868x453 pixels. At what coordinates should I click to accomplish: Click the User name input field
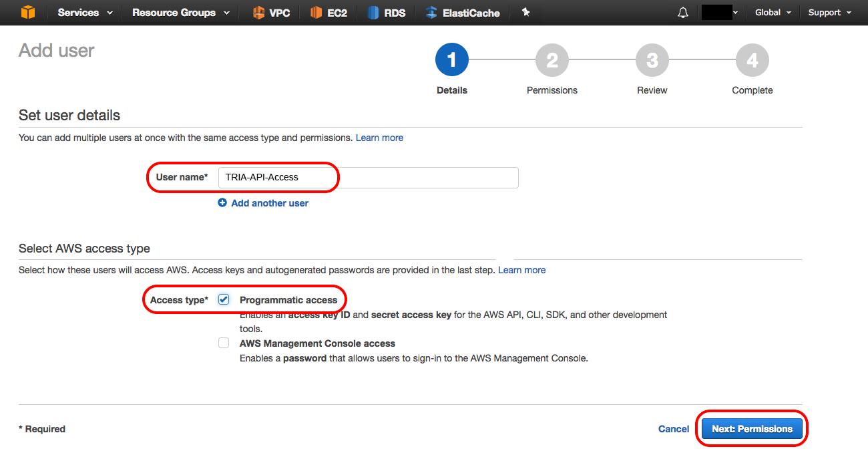[x=368, y=177]
